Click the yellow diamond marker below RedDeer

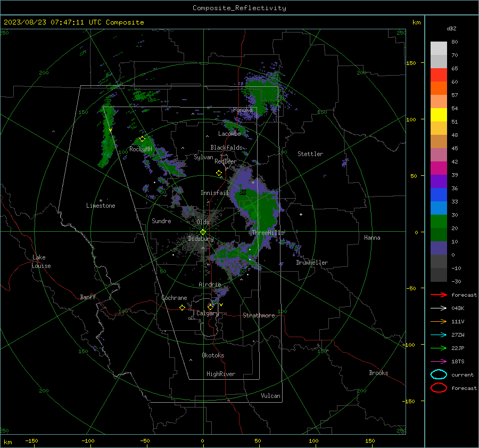click(x=219, y=173)
